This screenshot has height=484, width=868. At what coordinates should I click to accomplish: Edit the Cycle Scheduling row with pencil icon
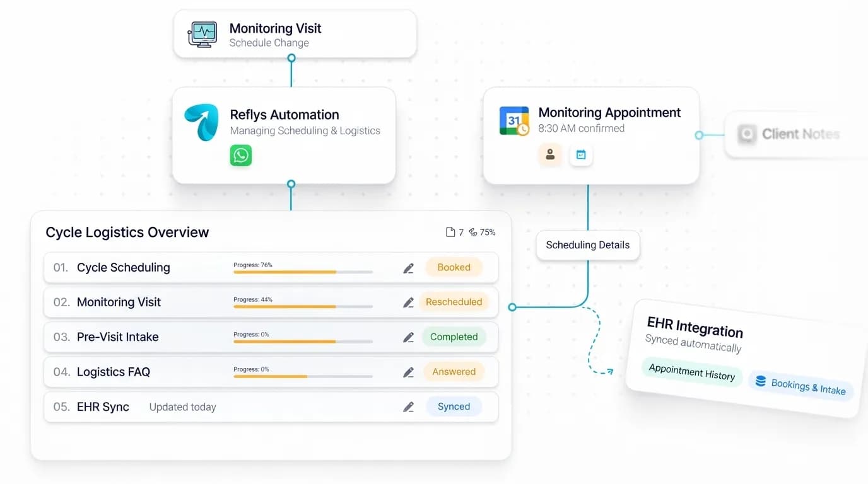coord(409,268)
